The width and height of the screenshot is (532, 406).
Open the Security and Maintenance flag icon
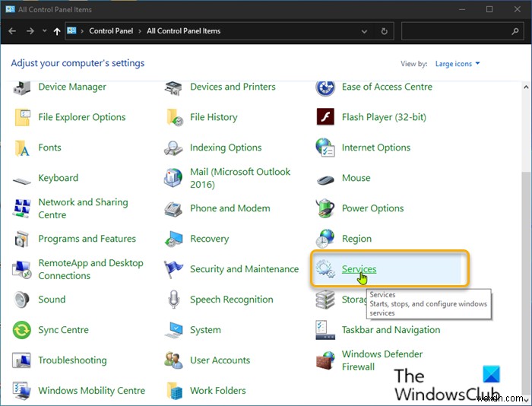pyautogui.click(x=173, y=270)
